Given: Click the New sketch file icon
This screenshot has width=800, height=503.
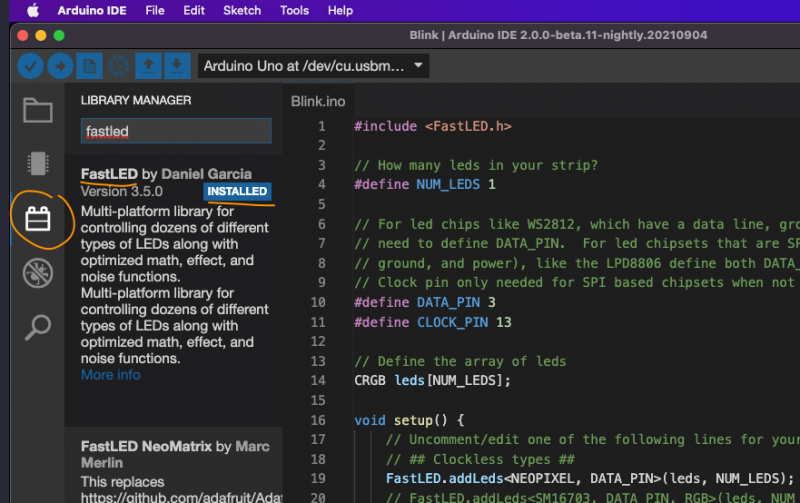Looking at the screenshot, I should pyautogui.click(x=89, y=66).
